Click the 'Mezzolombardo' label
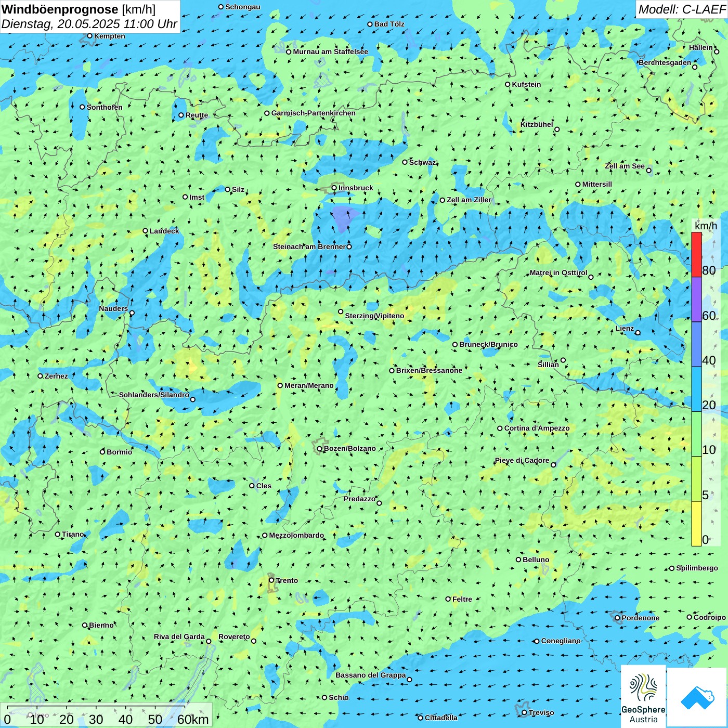 point(296,535)
